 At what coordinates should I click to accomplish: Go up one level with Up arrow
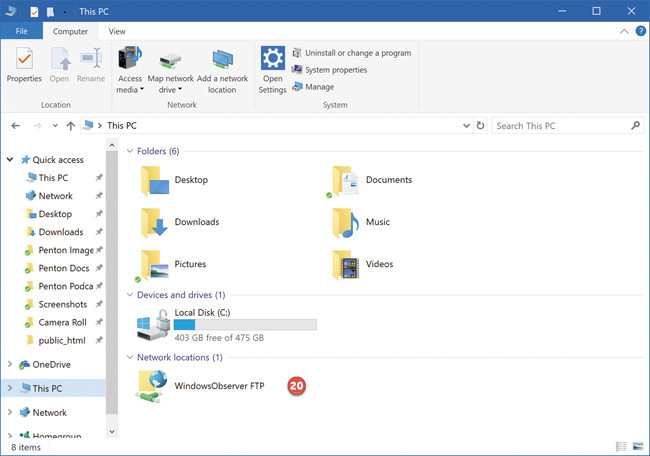pyautogui.click(x=70, y=126)
